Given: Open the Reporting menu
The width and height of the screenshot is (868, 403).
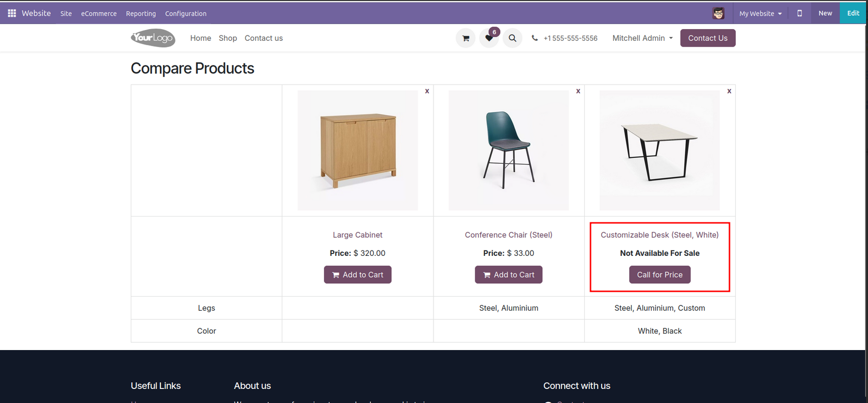Looking at the screenshot, I should click(x=141, y=14).
